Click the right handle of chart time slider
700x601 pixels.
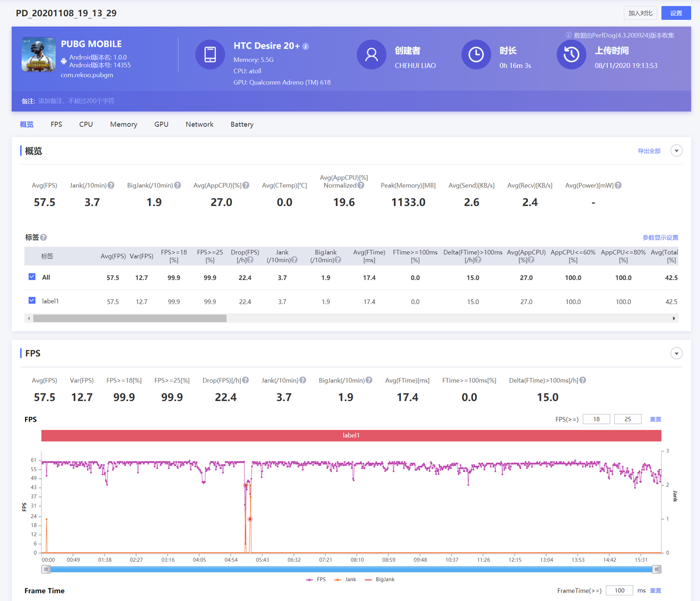tap(656, 569)
